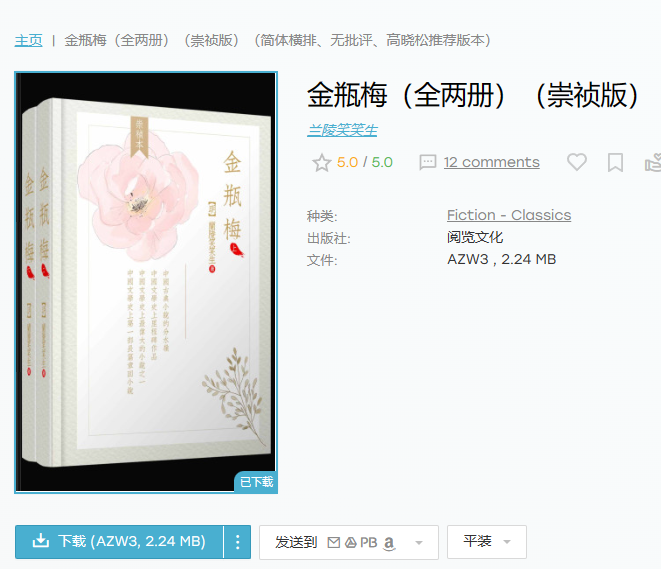Click the download arrow icon
Screen dimensions: 661x569
(41, 541)
